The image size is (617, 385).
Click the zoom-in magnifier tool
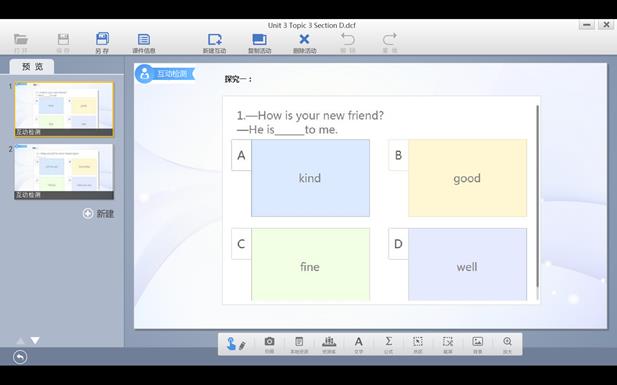tap(508, 341)
